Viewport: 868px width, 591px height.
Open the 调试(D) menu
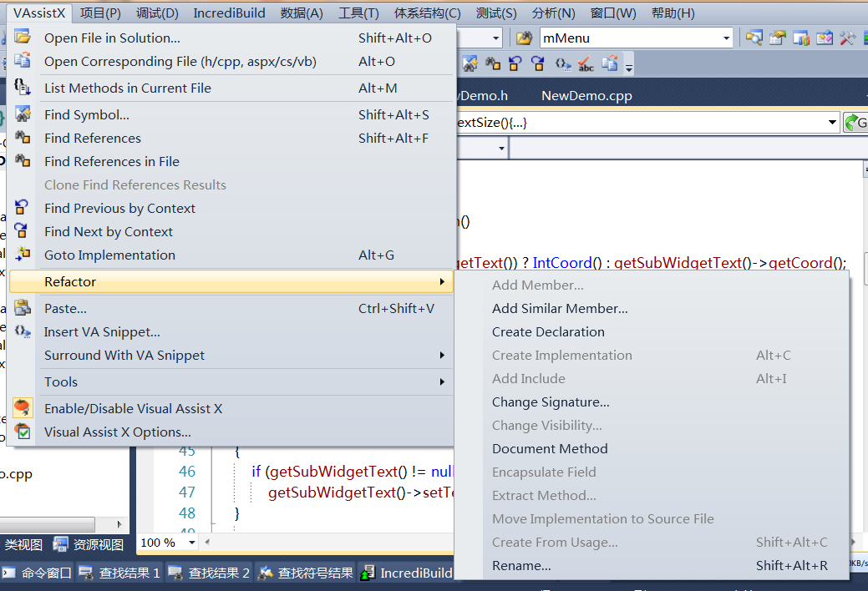tap(157, 13)
